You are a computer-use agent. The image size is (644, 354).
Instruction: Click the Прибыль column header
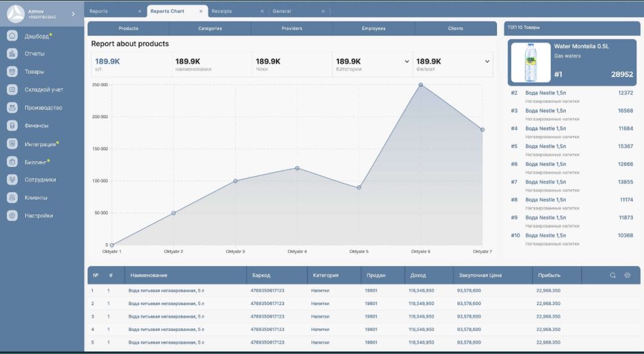point(549,275)
